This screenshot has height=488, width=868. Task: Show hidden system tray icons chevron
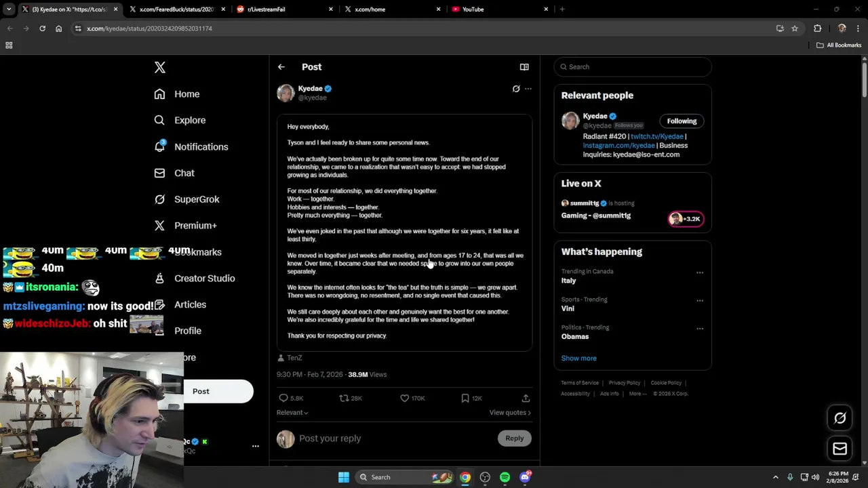coord(776,477)
